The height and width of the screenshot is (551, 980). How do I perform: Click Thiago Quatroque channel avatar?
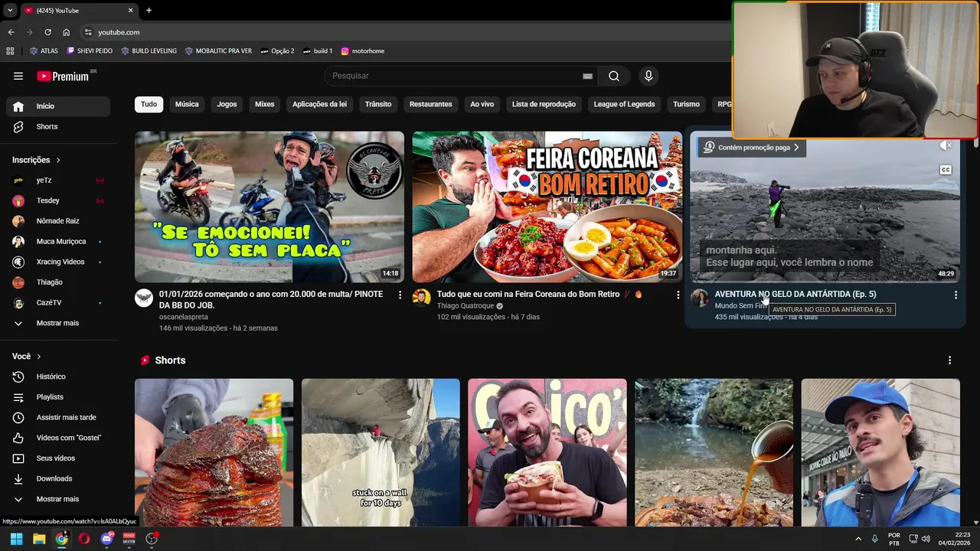(421, 298)
